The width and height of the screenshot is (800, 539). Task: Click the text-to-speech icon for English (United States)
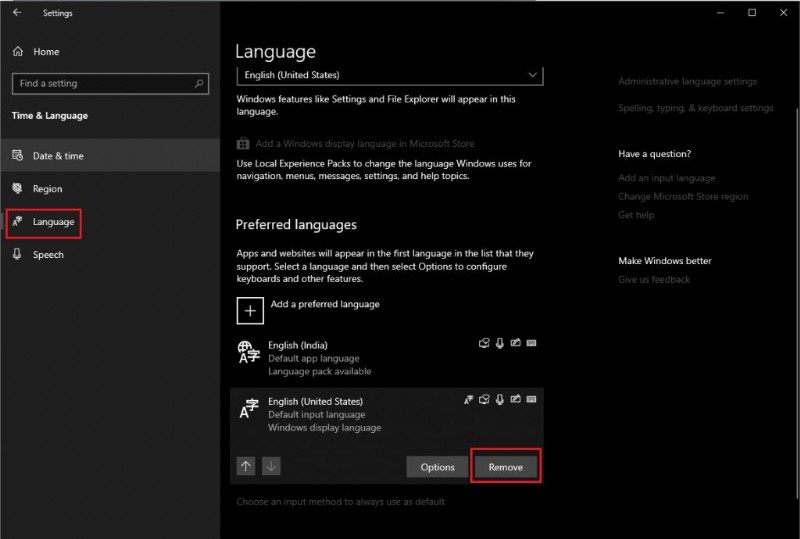[x=484, y=399]
